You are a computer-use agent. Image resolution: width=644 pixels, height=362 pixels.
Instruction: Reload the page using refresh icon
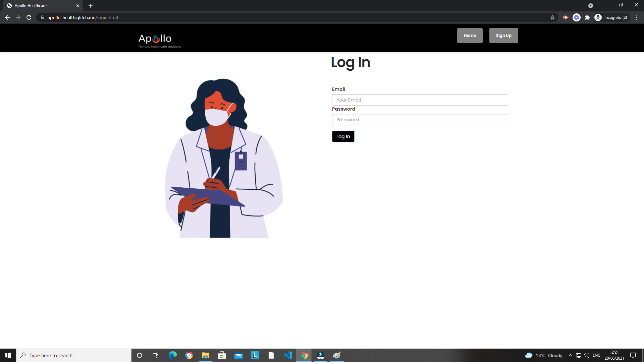tap(29, 17)
